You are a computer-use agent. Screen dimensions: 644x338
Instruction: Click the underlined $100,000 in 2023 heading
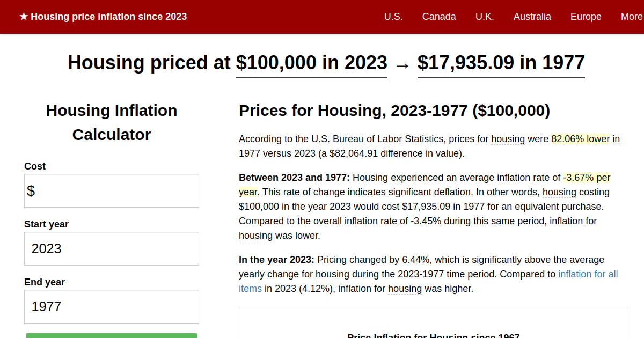[x=311, y=63]
